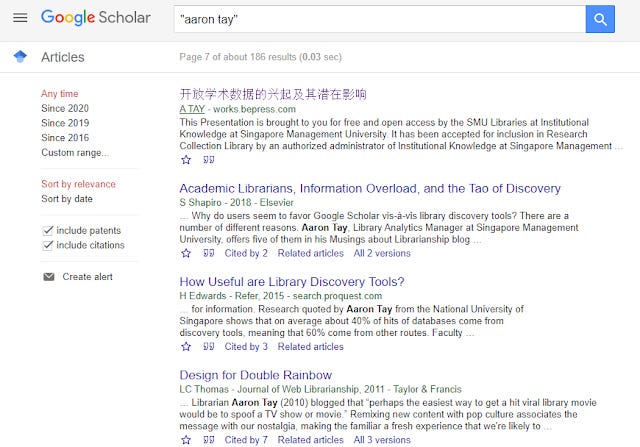Click the blue search magnifier button
640x447 pixels.
tap(600, 19)
